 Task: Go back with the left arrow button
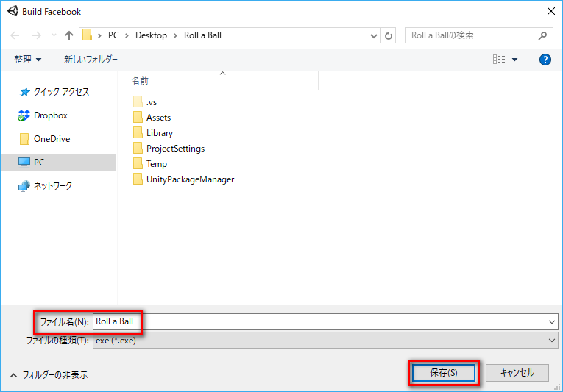[x=15, y=35]
